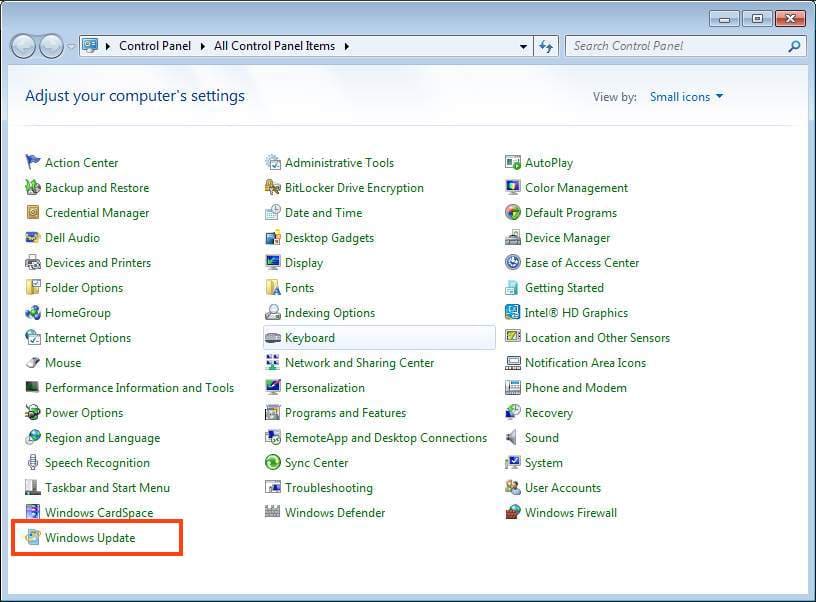This screenshot has width=816, height=602.
Task: Open the Sound speaker icon
Action: point(513,438)
